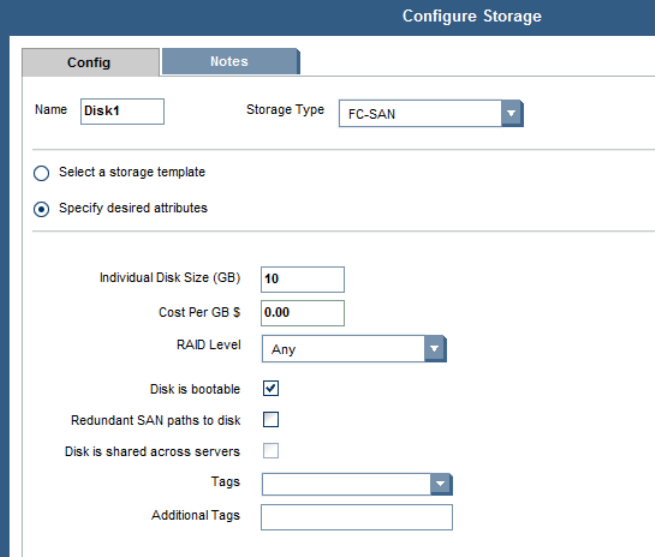The image size is (655, 557).
Task: Click the 'Any' value in RAID Level box
Action: pyautogui.click(x=342, y=350)
